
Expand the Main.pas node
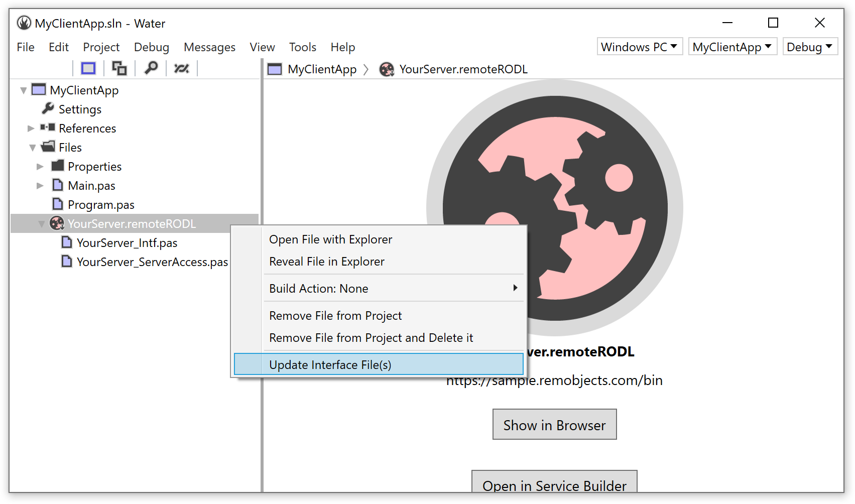[40, 186]
